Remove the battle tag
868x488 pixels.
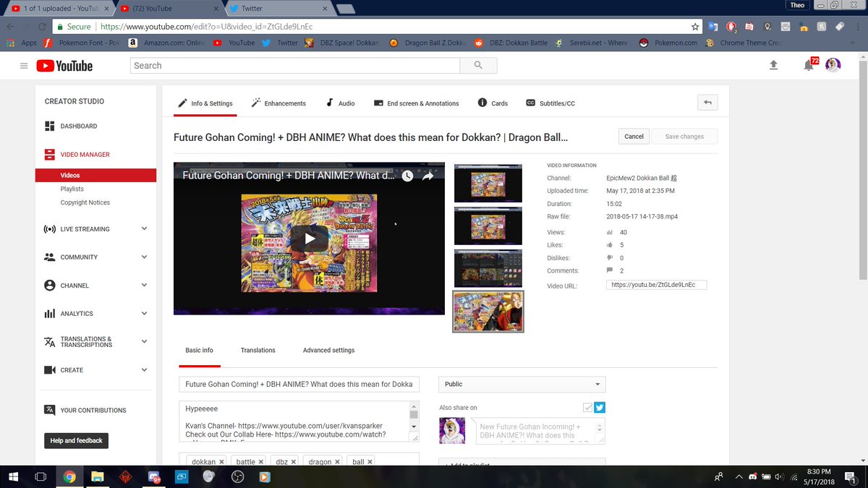tap(262, 461)
